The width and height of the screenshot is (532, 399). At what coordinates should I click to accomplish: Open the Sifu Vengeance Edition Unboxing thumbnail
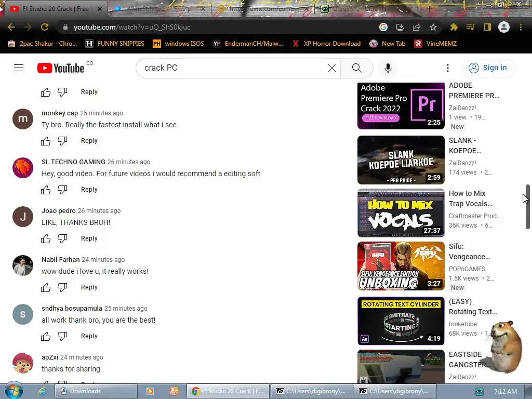(401, 266)
